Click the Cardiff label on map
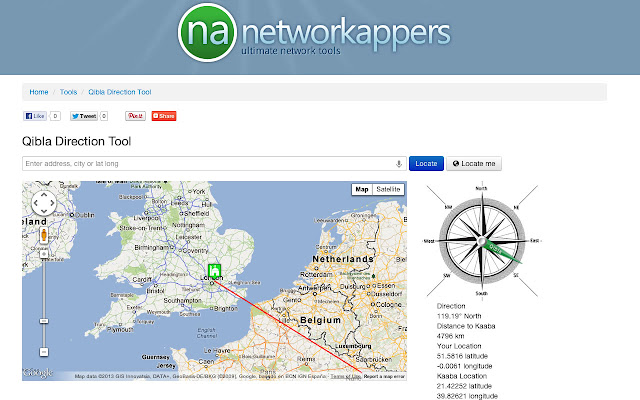The image size is (640, 400). coord(142,280)
